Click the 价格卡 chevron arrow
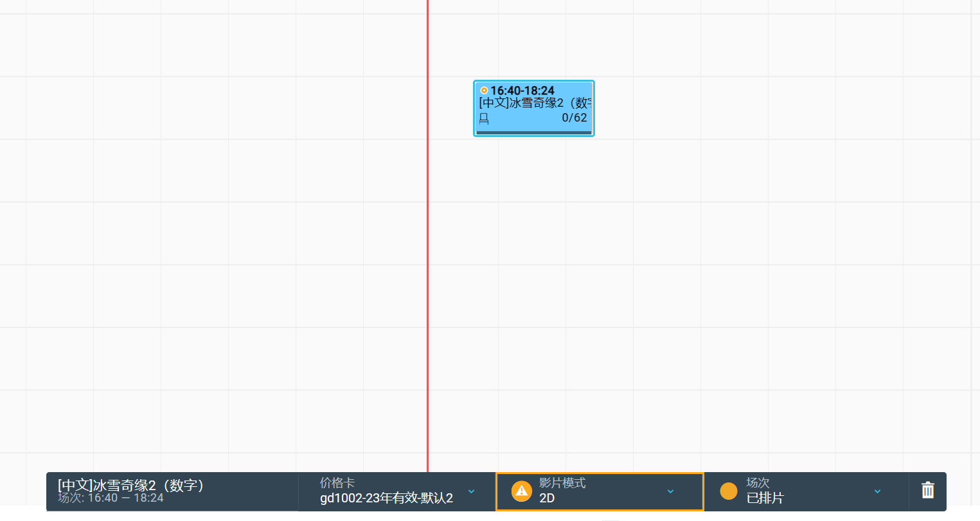Screen dimensions: 980x521 (x=472, y=491)
